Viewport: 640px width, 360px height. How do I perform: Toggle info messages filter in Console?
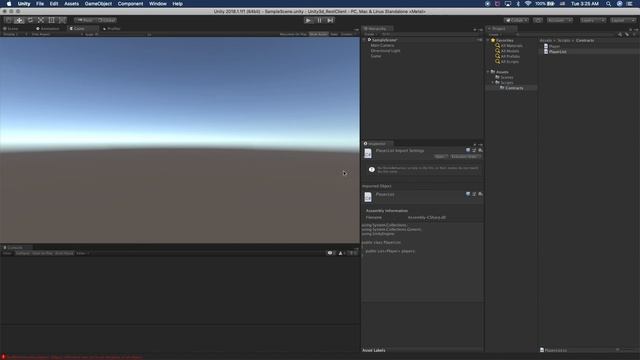[x=331, y=253]
